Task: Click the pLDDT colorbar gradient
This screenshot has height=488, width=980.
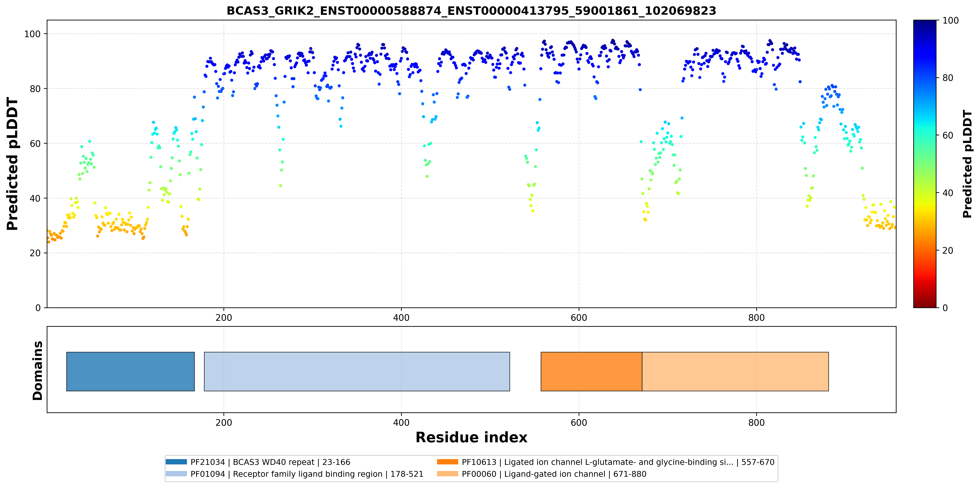Action: coord(925,164)
